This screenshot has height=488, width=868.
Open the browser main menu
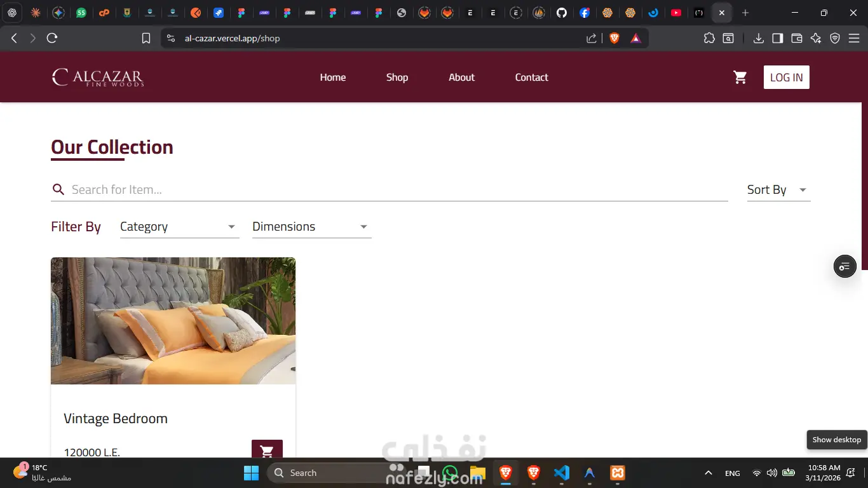(855, 38)
